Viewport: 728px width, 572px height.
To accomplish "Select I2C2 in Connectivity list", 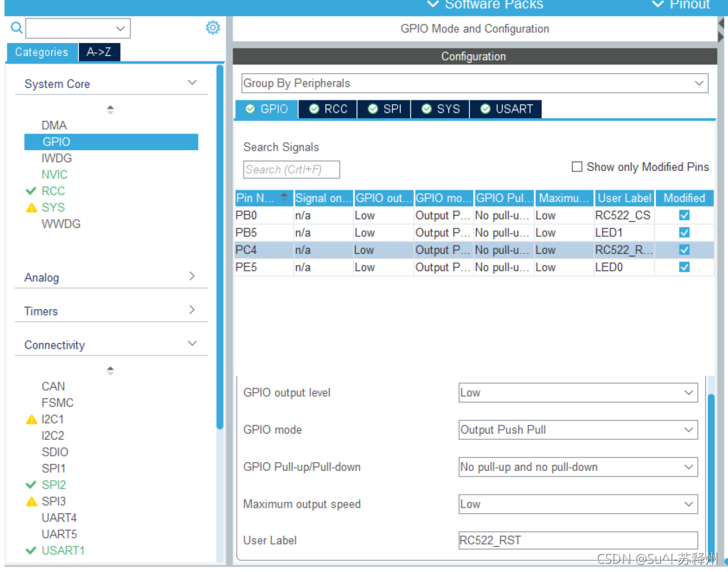I will [53, 436].
